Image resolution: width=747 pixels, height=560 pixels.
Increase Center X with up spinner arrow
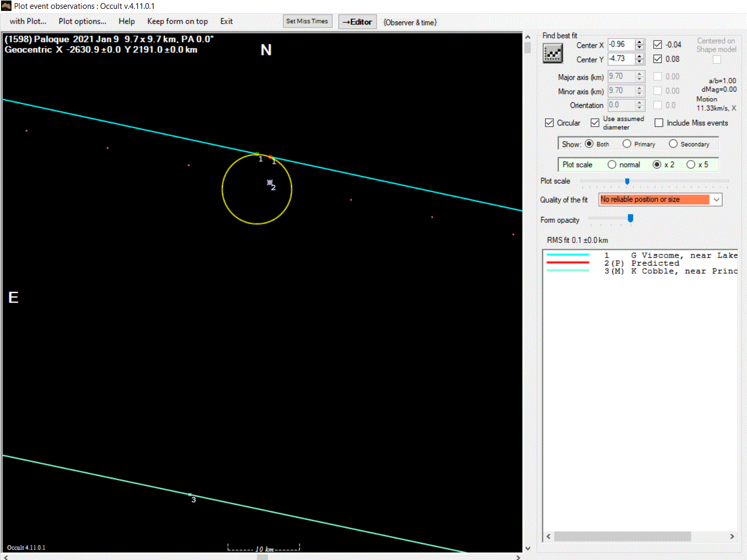tap(640, 42)
